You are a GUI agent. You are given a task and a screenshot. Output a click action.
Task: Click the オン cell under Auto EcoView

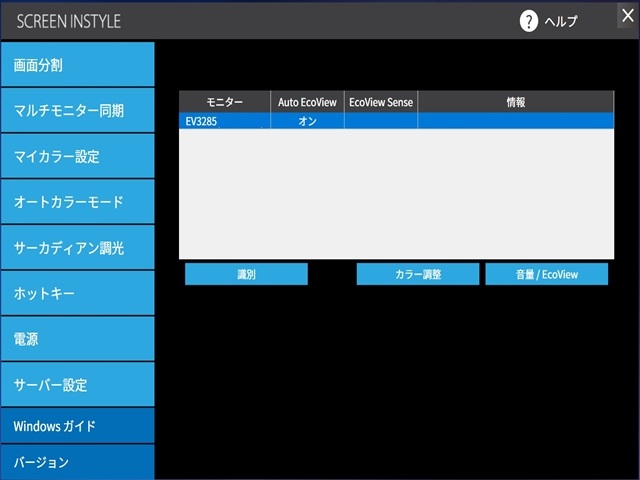[x=307, y=121]
